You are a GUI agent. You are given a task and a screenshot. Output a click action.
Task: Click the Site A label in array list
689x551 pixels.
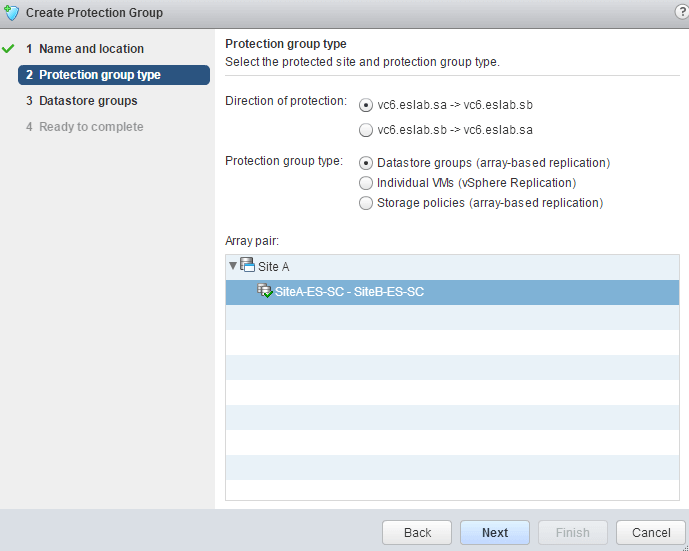273,266
